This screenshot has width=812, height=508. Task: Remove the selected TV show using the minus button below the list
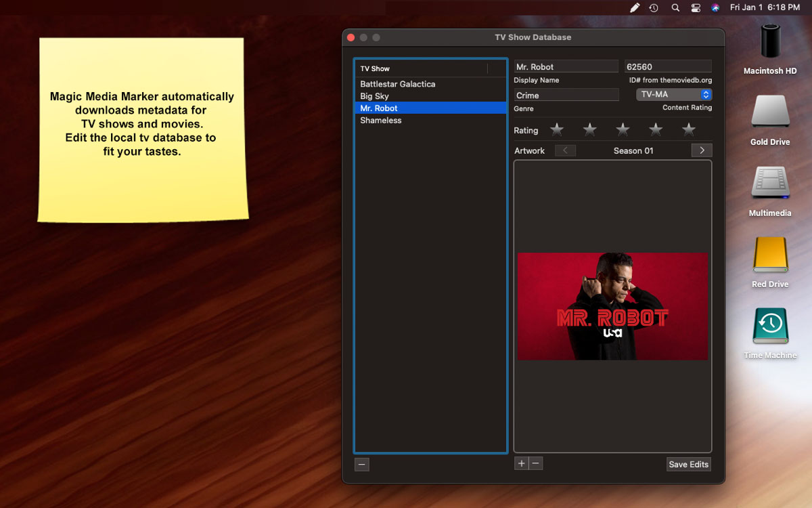(362, 465)
